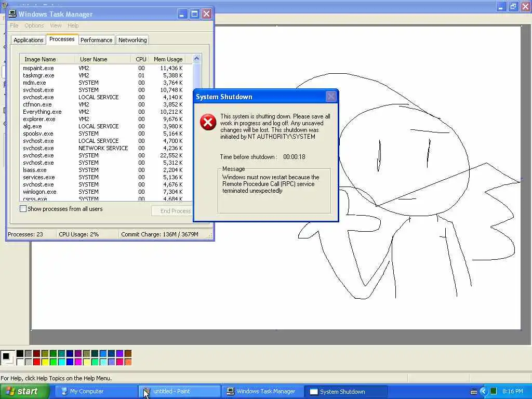
Task: Open Task Manager File menu
Action: click(x=14, y=25)
